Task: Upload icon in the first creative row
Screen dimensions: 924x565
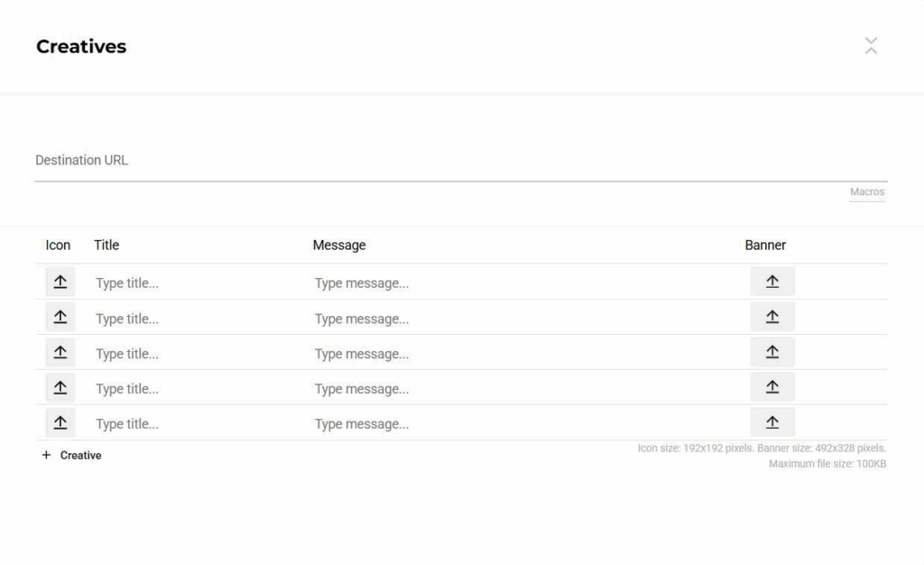Action: click(x=60, y=282)
